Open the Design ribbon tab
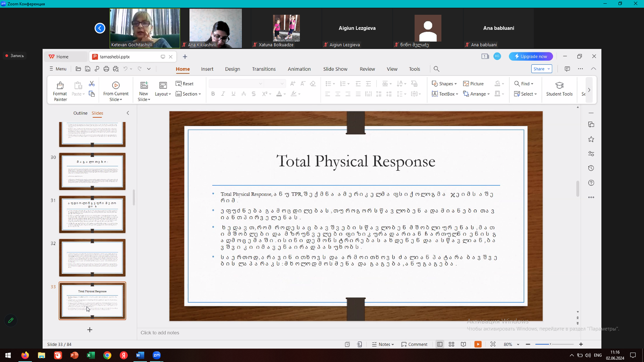 click(232, 69)
